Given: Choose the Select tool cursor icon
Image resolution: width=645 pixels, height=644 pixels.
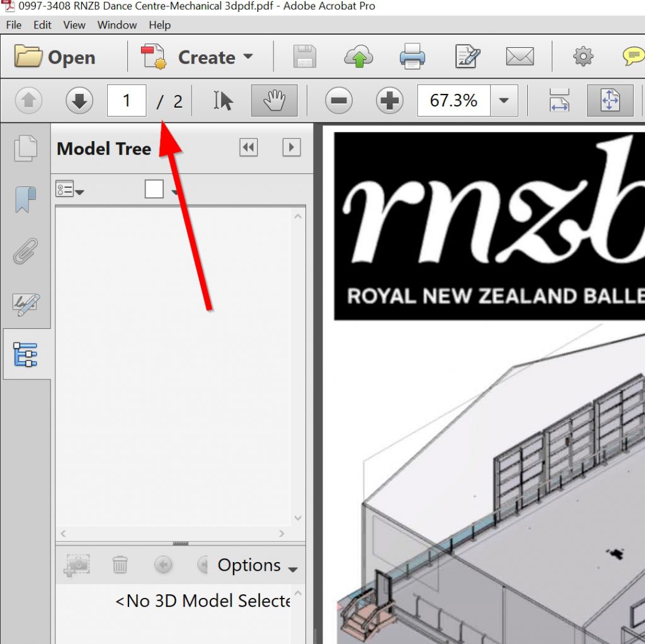Looking at the screenshot, I should pos(223,101).
